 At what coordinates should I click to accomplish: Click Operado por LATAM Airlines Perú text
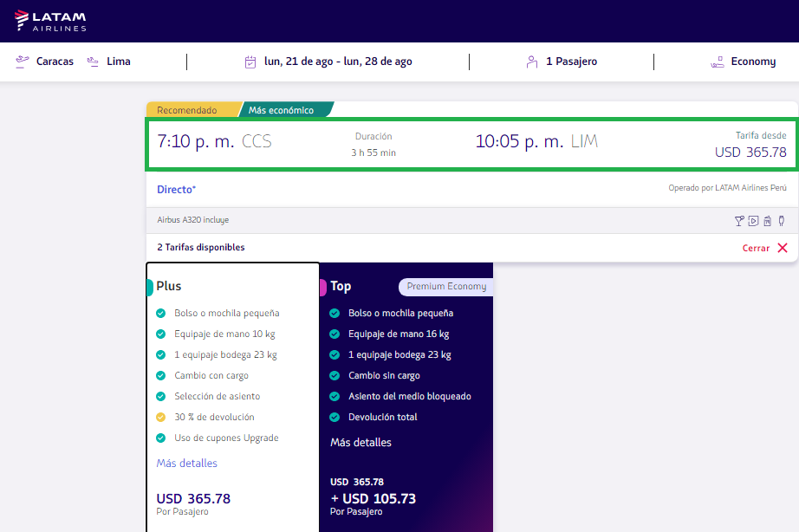727,187
